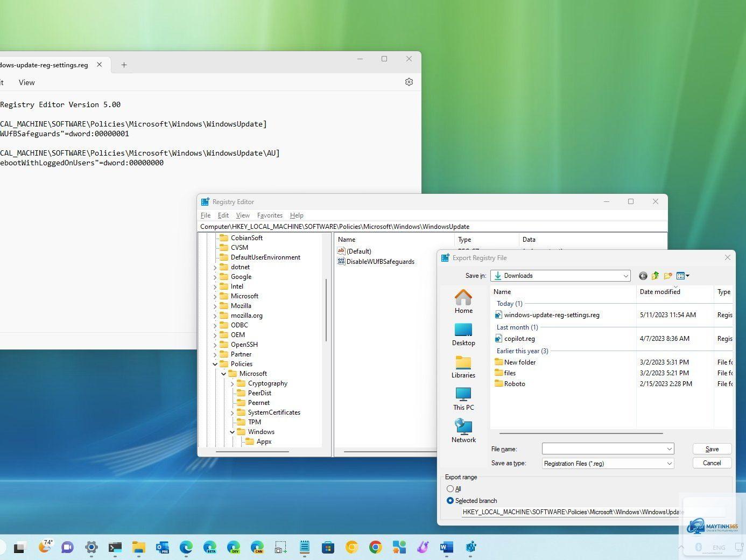The image size is (746, 560).
Task: Select the OpenSSH key in Registry tree
Action: click(x=244, y=345)
